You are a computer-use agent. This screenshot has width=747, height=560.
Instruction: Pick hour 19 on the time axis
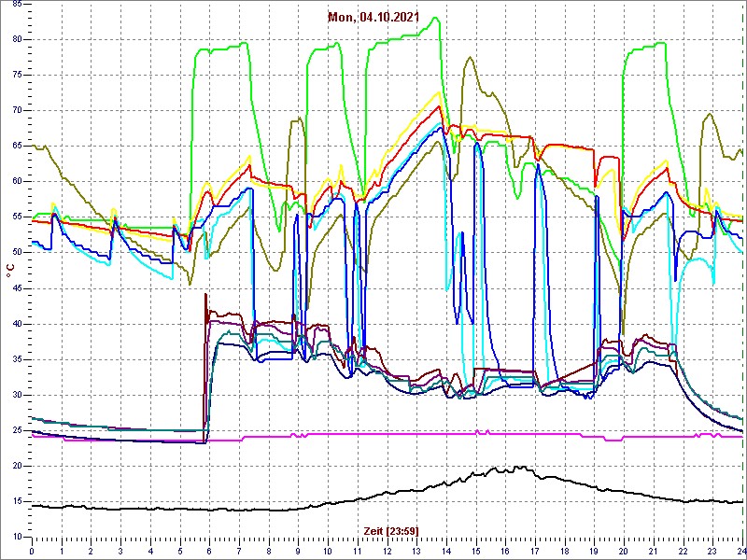(x=594, y=552)
